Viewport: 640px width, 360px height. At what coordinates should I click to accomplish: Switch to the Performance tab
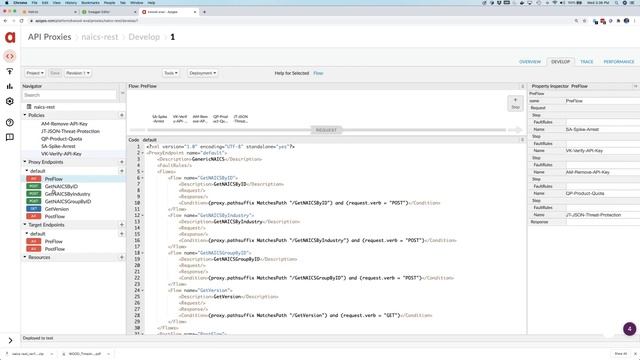pyautogui.click(x=619, y=62)
